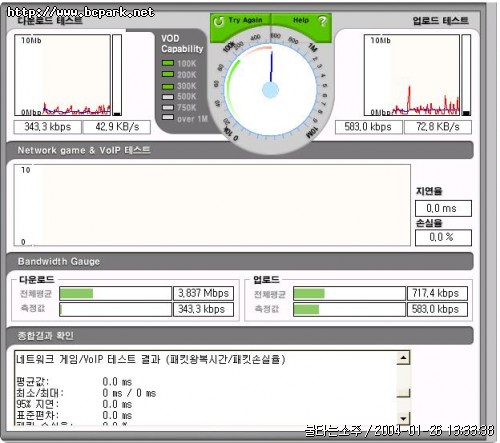Click the 3.837 Mbps download average value
The width and height of the screenshot is (500, 443).
pyautogui.click(x=203, y=293)
